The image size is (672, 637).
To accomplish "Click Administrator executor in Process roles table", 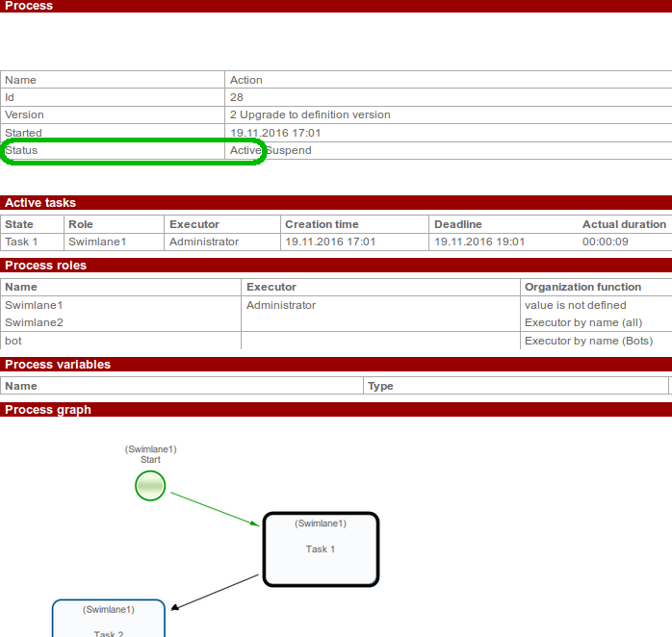I will pyautogui.click(x=281, y=305).
